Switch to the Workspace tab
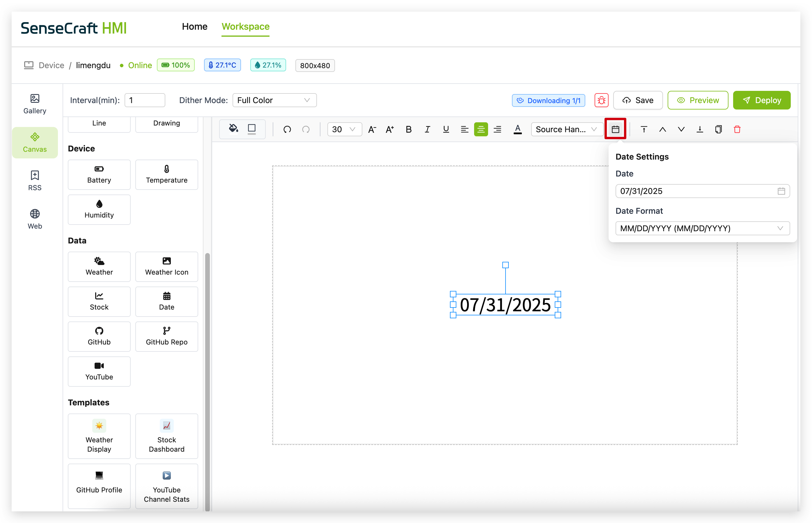 (245, 26)
